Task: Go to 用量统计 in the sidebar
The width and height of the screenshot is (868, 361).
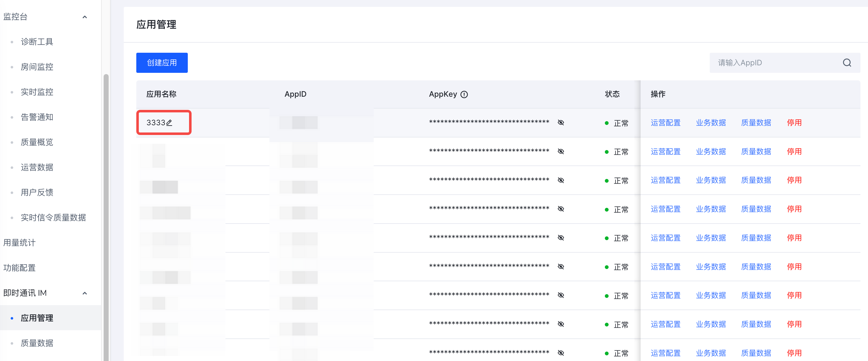Action: click(x=19, y=243)
